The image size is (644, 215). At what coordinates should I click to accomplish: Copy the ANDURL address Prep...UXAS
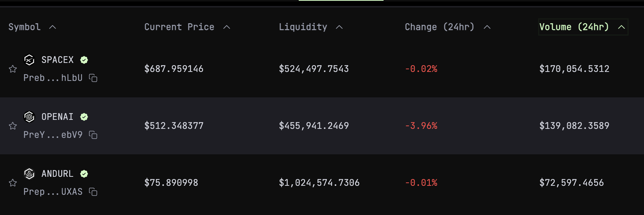point(93,192)
